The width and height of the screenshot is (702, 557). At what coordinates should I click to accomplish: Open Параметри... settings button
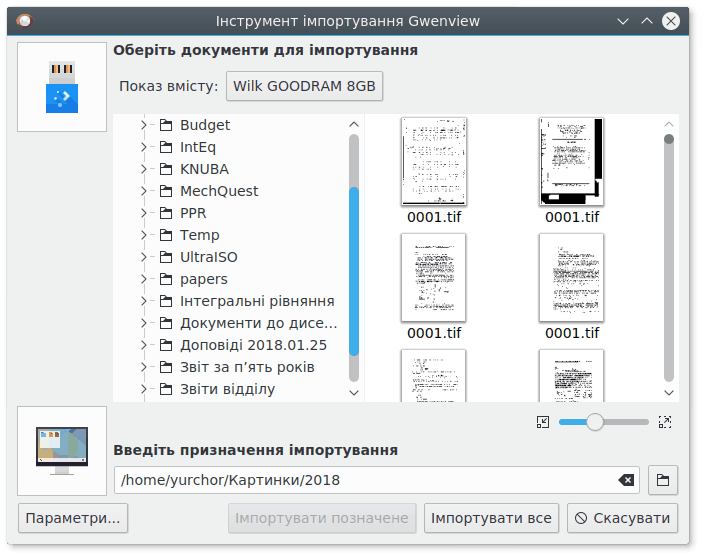tap(73, 518)
